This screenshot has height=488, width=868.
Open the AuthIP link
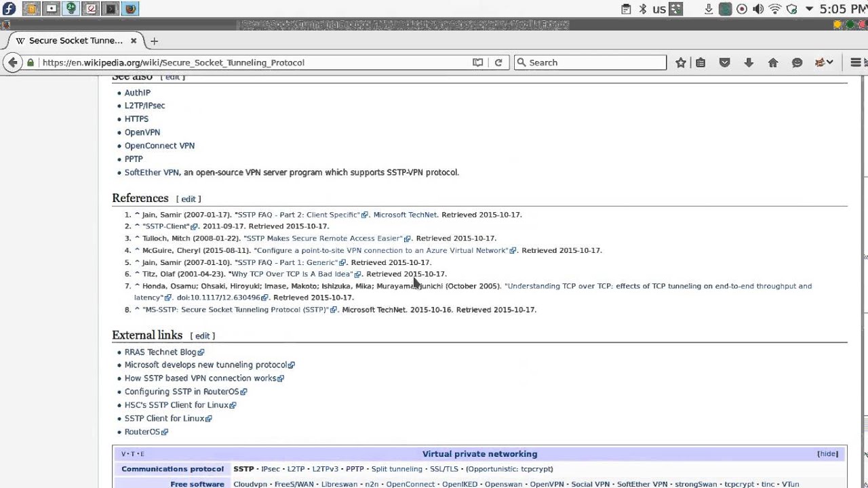point(138,93)
